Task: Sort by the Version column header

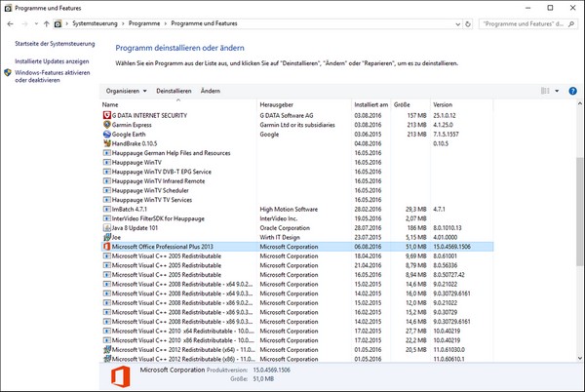Action: [461, 104]
